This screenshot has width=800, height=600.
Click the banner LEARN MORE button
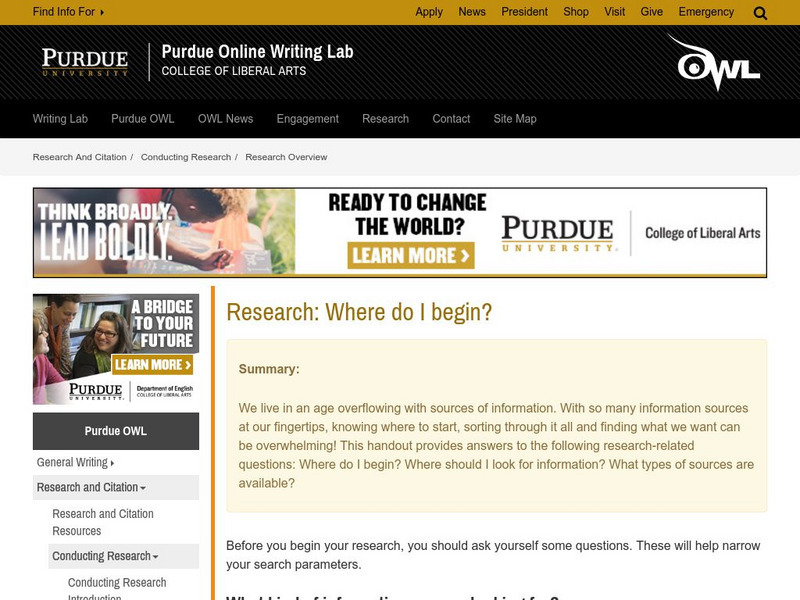411,255
